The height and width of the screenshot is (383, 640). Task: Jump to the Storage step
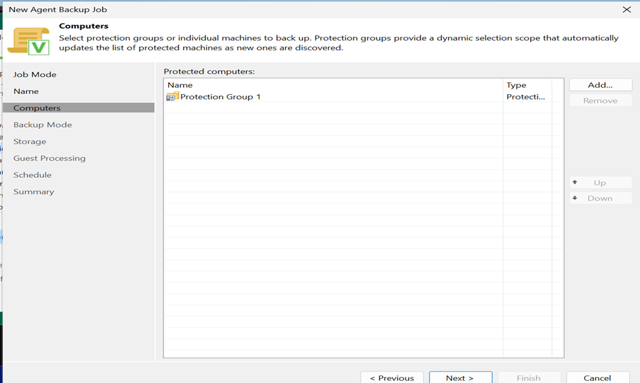(29, 142)
